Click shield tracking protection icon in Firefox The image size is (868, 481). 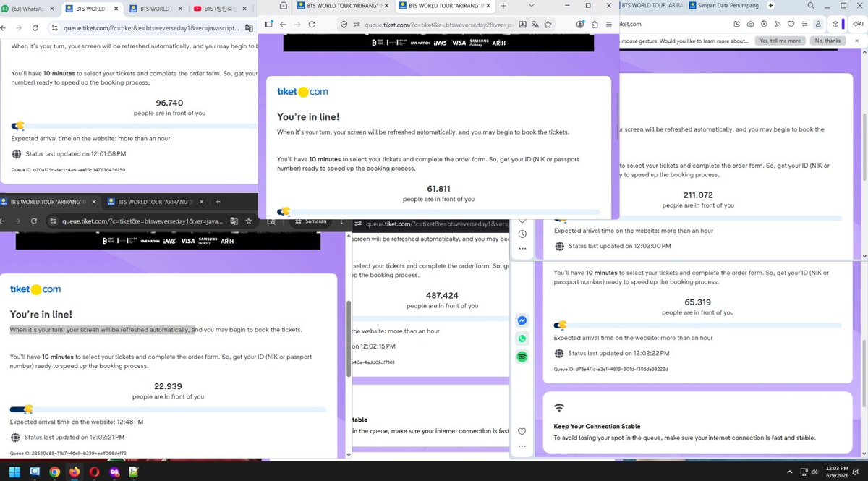click(344, 24)
